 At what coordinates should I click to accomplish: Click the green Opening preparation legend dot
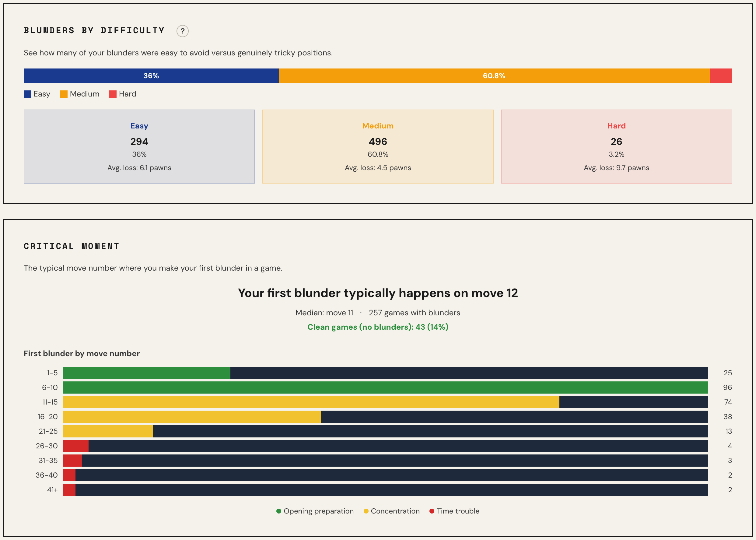coord(278,511)
